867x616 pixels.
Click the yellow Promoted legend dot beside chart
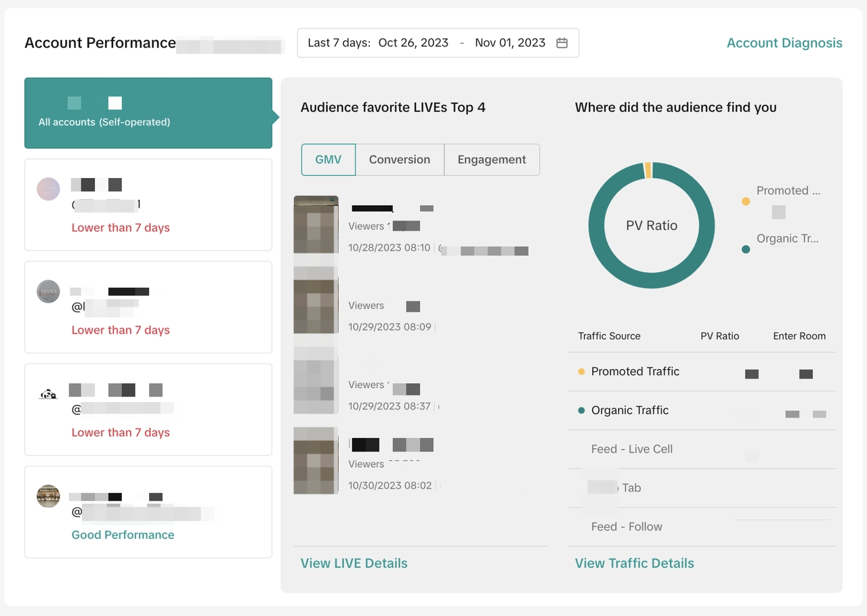[x=746, y=201]
